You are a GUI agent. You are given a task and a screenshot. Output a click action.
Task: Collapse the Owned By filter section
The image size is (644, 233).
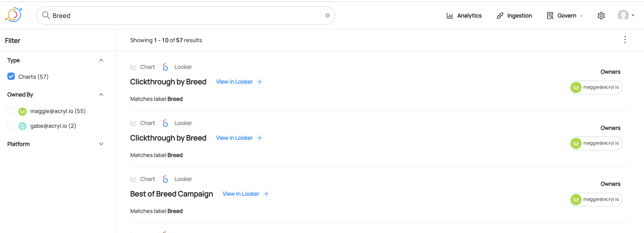click(x=101, y=94)
